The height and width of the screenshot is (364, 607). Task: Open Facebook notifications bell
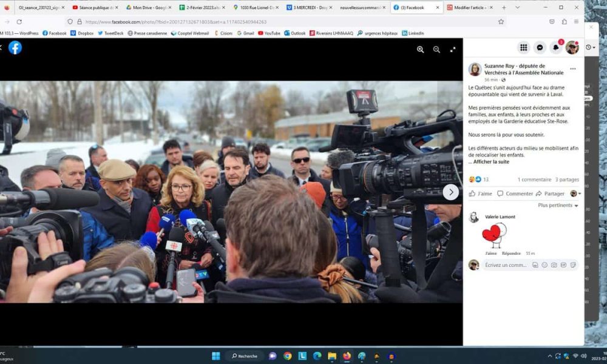(x=555, y=47)
